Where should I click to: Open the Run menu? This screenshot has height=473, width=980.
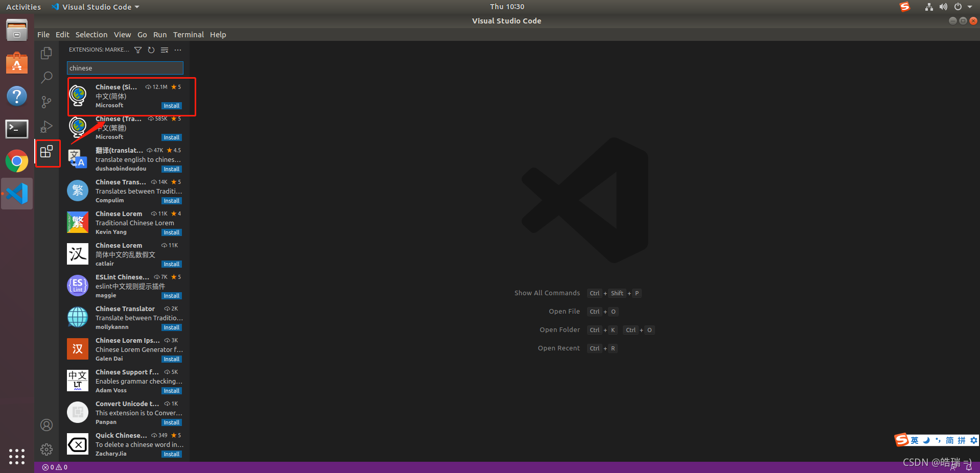pos(160,35)
